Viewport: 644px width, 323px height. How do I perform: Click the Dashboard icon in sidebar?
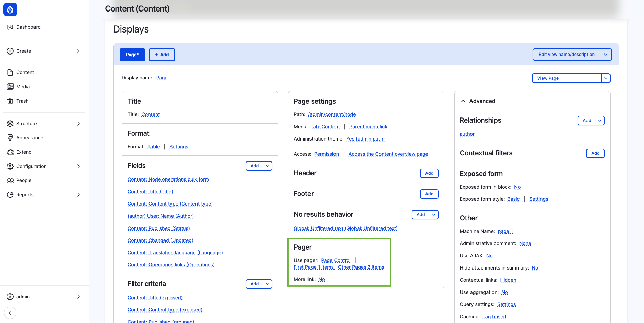coord(10,27)
